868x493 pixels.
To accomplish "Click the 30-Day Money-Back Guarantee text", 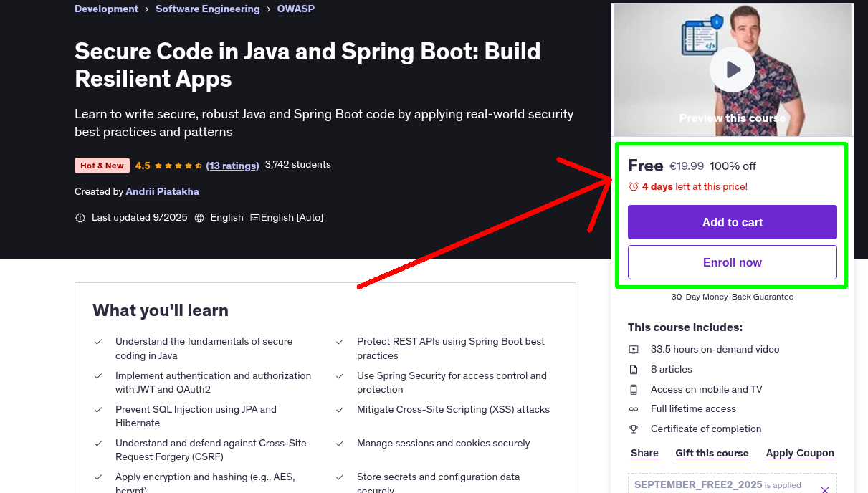I will tap(733, 297).
